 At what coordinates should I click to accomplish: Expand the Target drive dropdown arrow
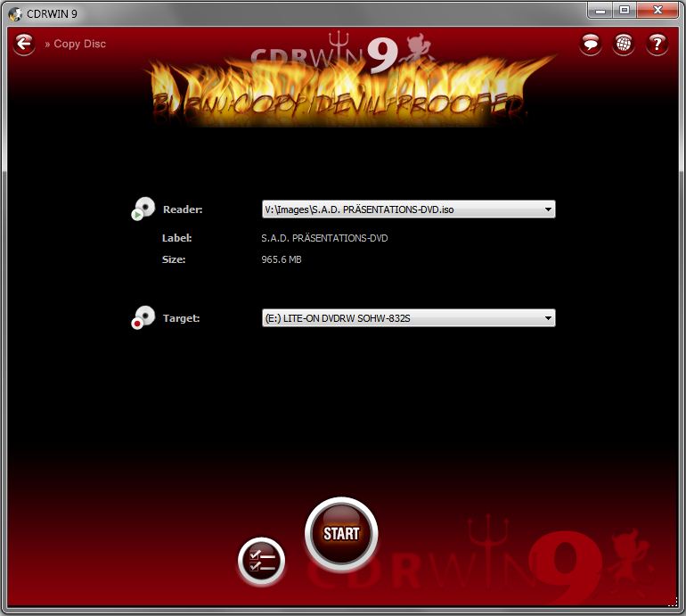547,318
